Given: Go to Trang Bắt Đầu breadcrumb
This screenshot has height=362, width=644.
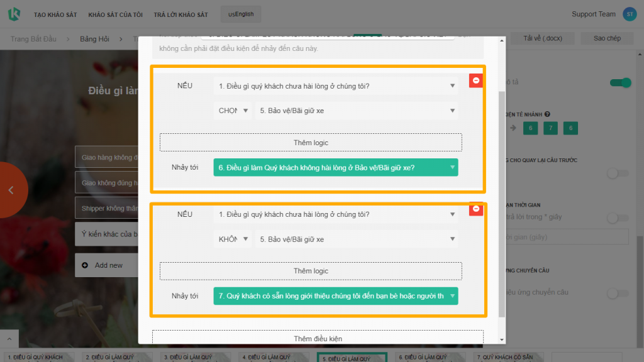Looking at the screenshot, I should [x=33, y=39].
